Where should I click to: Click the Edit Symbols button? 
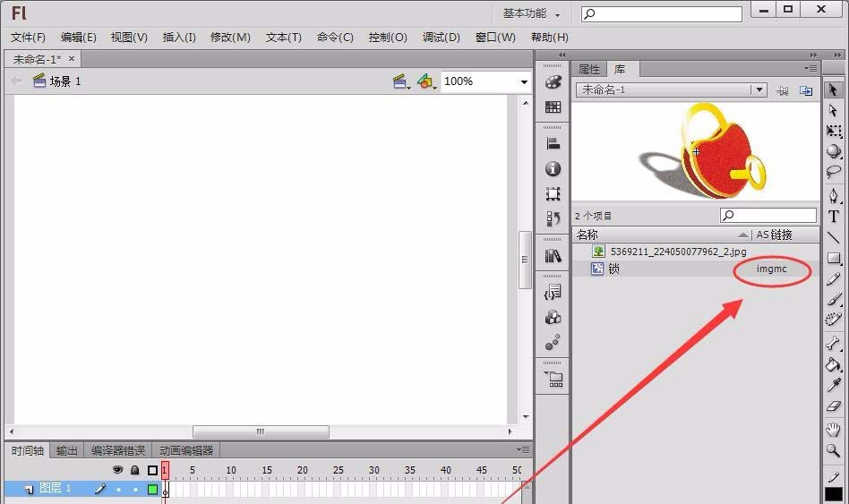pos(426,81)
